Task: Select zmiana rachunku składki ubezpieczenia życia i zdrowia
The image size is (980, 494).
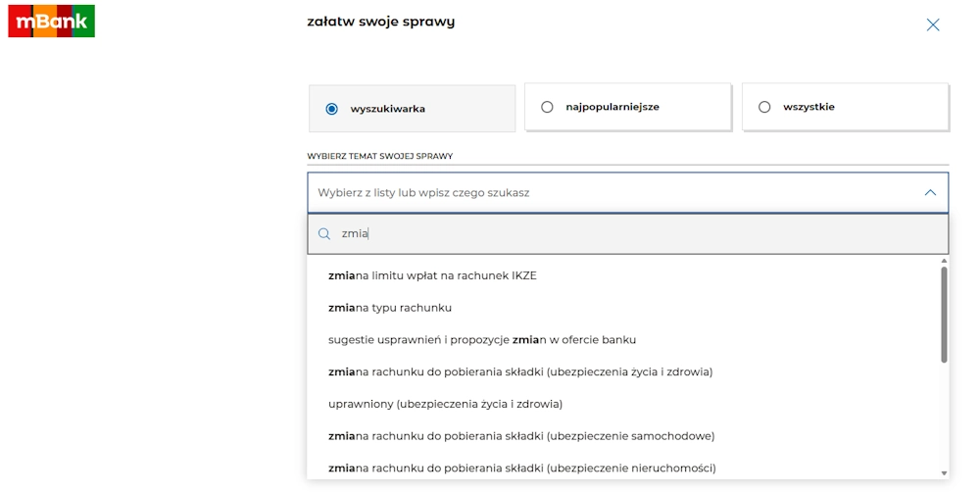Action: [x=519, y=371]
